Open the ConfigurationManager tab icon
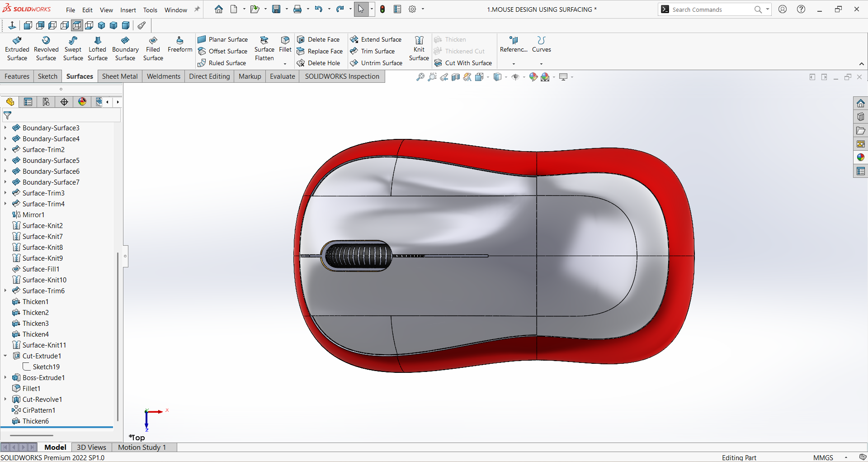Screen dimensions: 868x462 tap(46, 102)
